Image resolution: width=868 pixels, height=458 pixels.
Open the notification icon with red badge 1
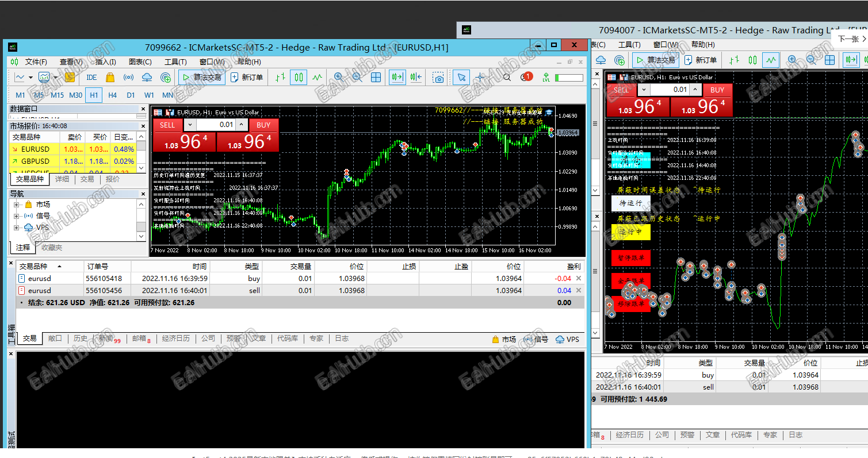pos(526,77)
